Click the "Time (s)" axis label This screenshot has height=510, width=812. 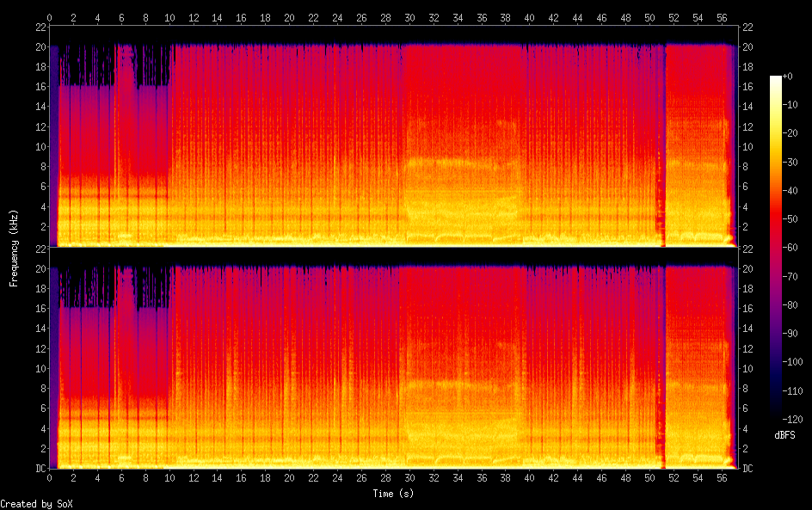click(x=391, y=494)
